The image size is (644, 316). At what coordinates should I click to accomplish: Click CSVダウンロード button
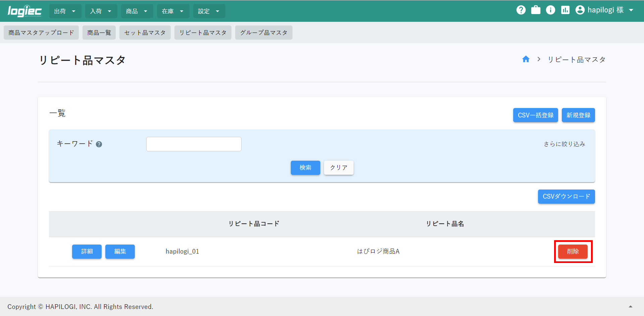point(566,197)
